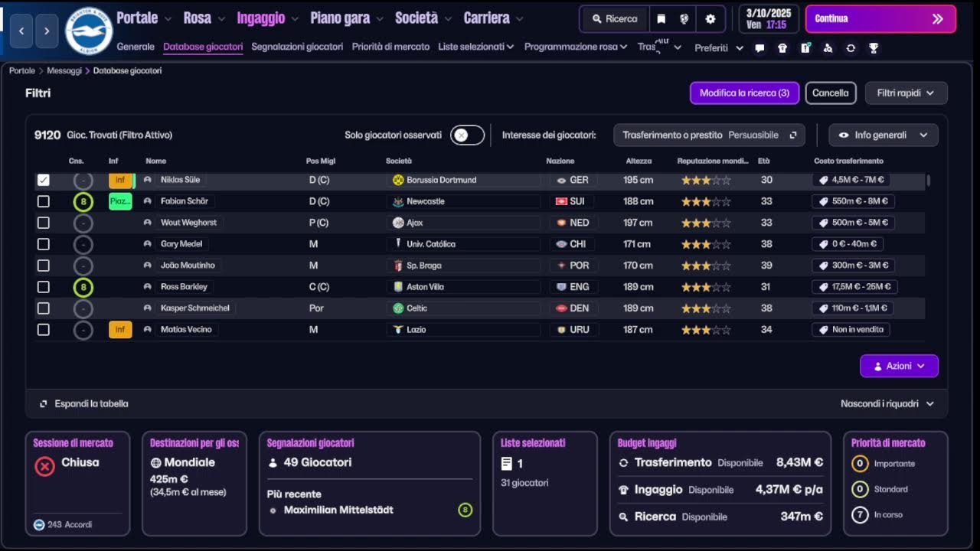The image size is (980, 551).
Task: Open the scouting binoculars shortcut icon
Action: point(828,47)
